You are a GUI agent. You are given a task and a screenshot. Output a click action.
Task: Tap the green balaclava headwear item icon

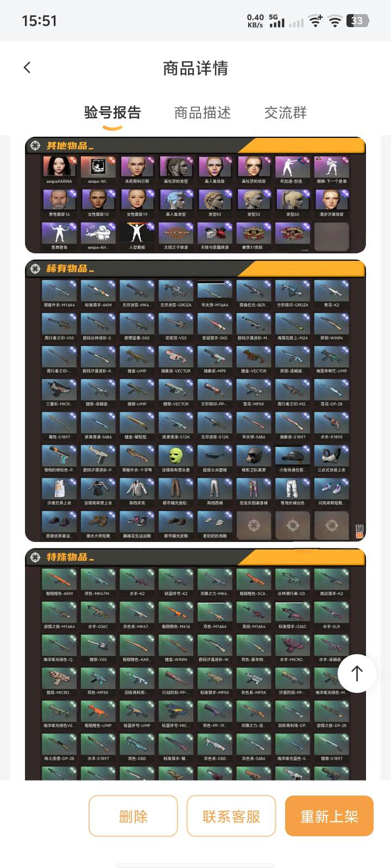[175, 456]
